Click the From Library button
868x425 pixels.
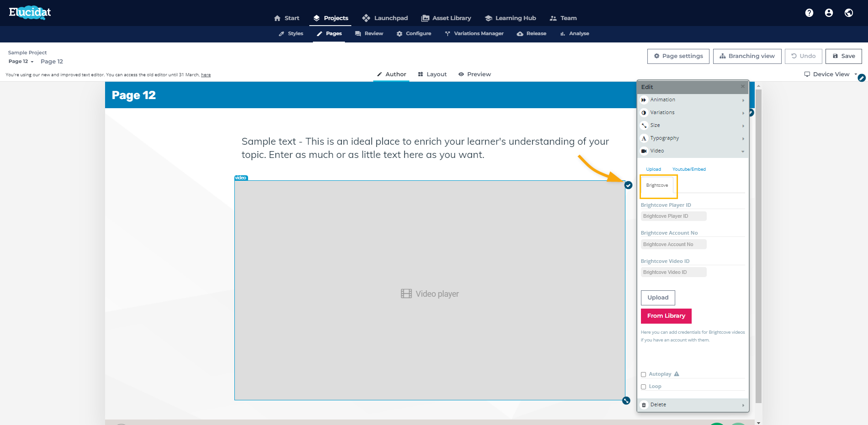(666, 316)
